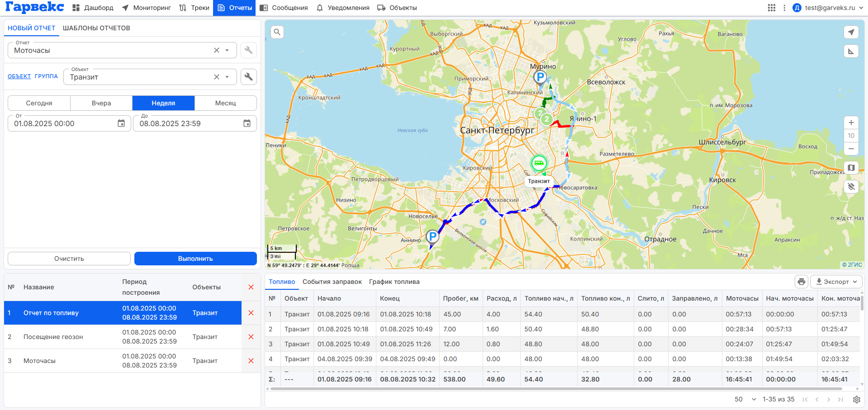This screenshot has height=410, width=868.
Task: Open the События заправок tab
Action: pyautogui.click(x=332, y=282)
